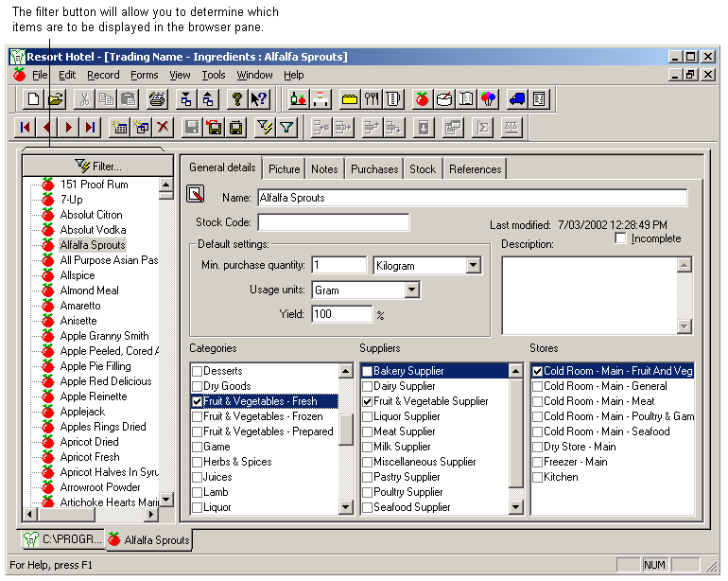
Task: Open the bottle and tomato toolbar icon
Action: [x=298, y=99]
